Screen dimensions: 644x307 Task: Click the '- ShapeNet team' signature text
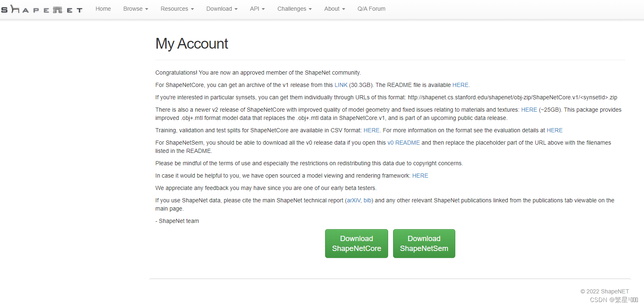pos(177,221)
